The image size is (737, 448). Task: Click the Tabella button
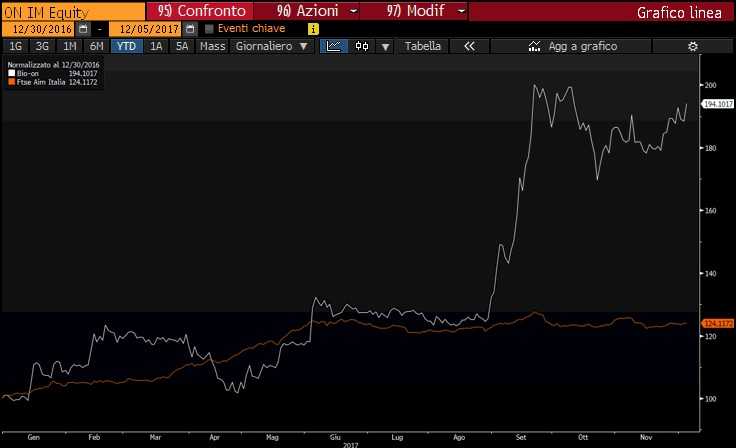(x=423, y=46)
